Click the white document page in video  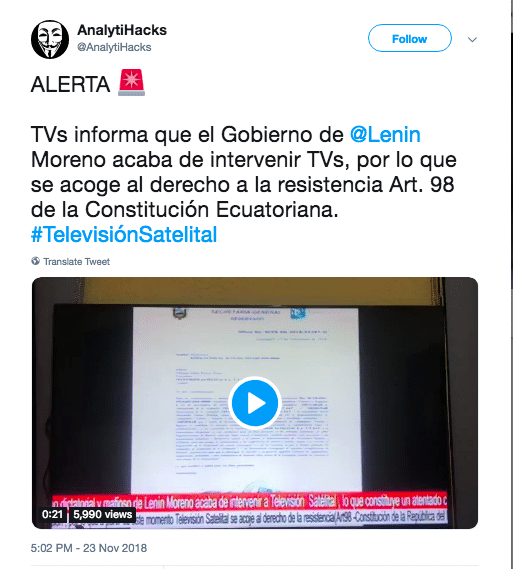click(x=247, y=399)
